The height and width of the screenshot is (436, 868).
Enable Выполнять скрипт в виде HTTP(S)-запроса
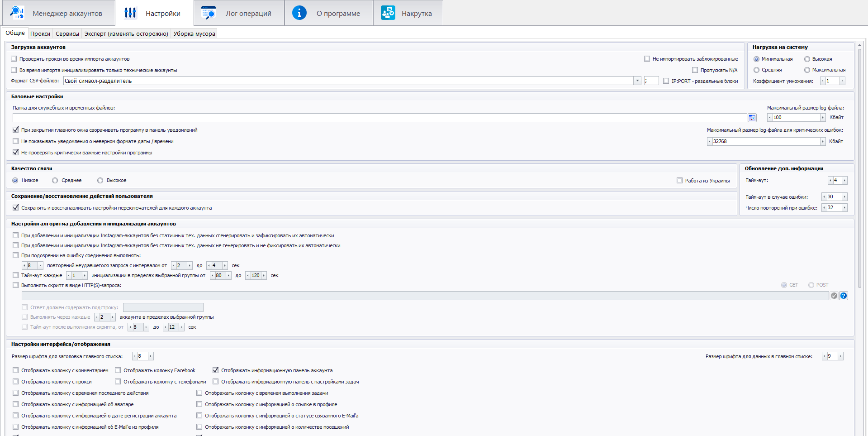(x=16, y=285)
